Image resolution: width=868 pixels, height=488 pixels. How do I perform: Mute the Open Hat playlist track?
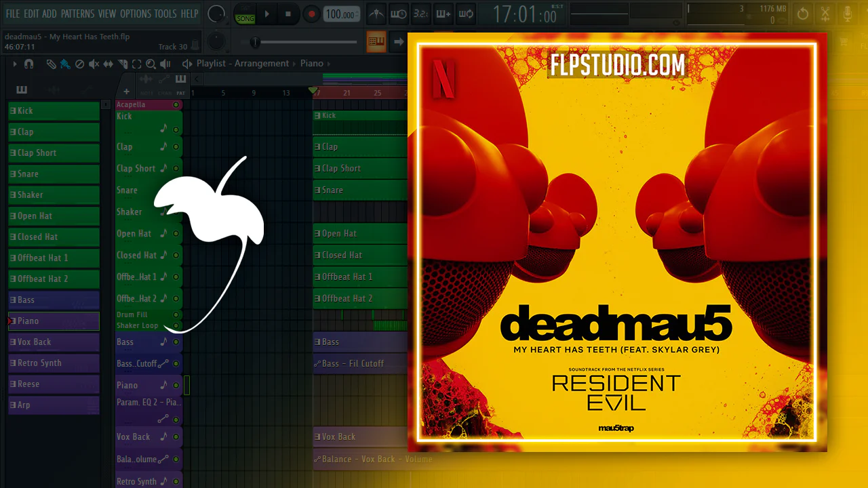point(176,234)
